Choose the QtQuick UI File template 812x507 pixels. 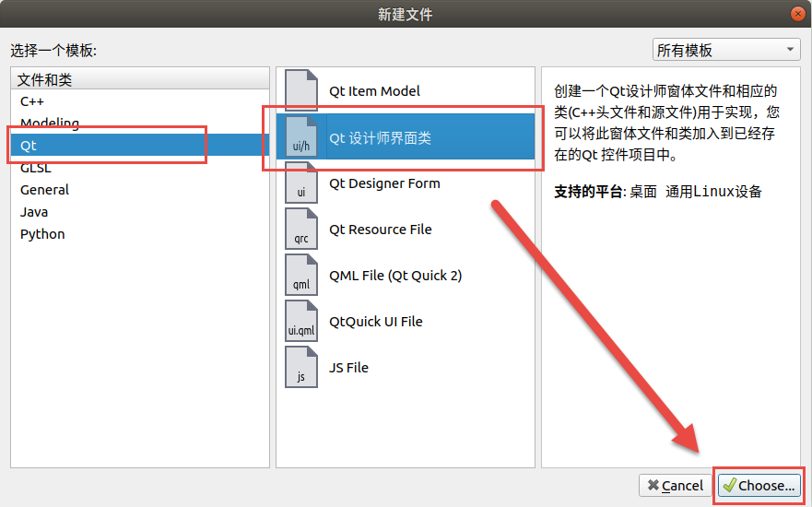[x=406, y=321]
